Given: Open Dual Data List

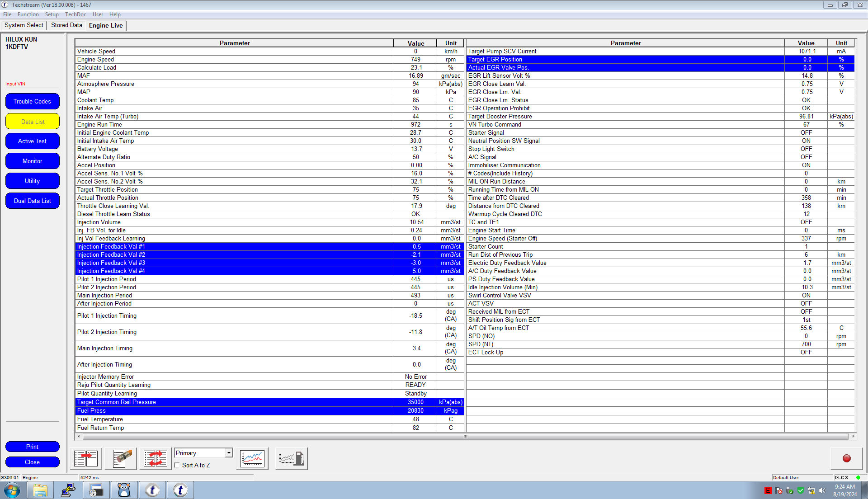Looking at the screenshot, I should pos(32,201).
